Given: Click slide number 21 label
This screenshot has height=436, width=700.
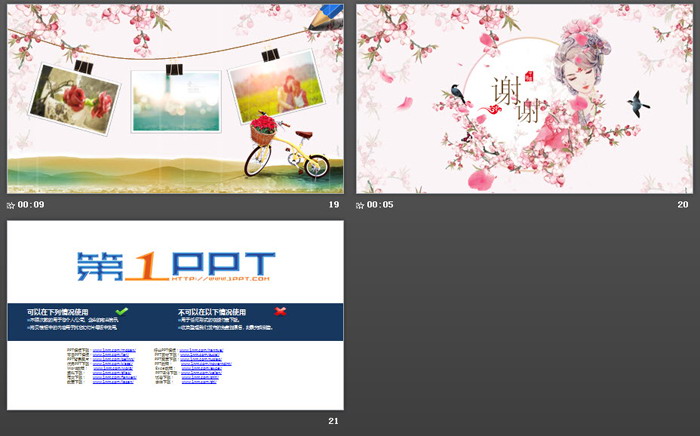Looking at the screenshot, I should coord(333,421).
